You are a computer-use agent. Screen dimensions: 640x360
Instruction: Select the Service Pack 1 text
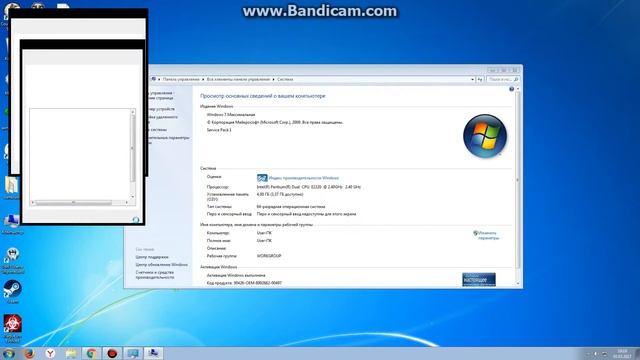point(219,130)
